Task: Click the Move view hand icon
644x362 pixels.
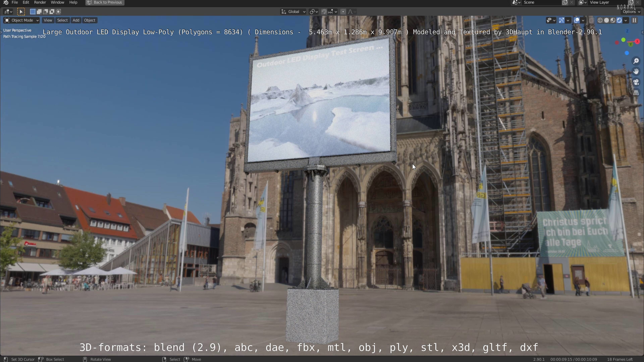Action: tap(636, 71)
